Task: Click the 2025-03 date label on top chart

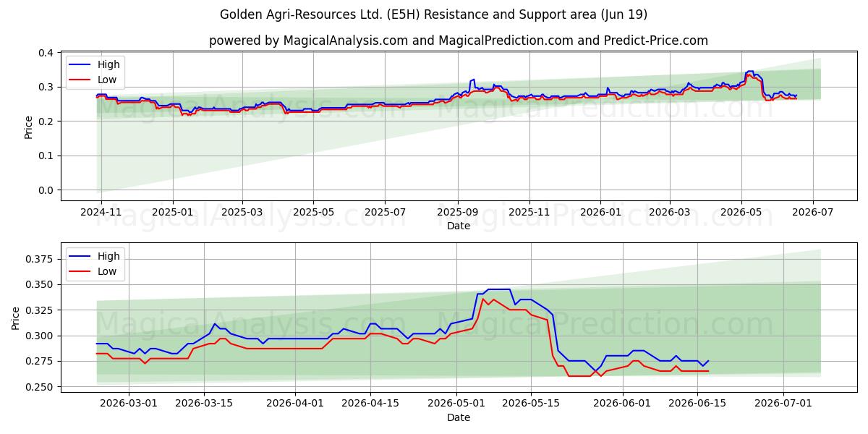Action: click(242, 212)
